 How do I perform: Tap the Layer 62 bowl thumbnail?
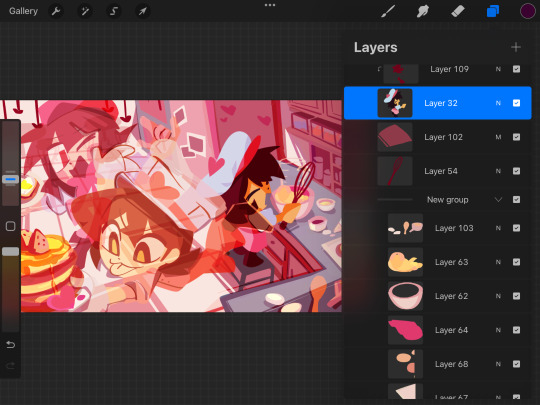(405, 296)
